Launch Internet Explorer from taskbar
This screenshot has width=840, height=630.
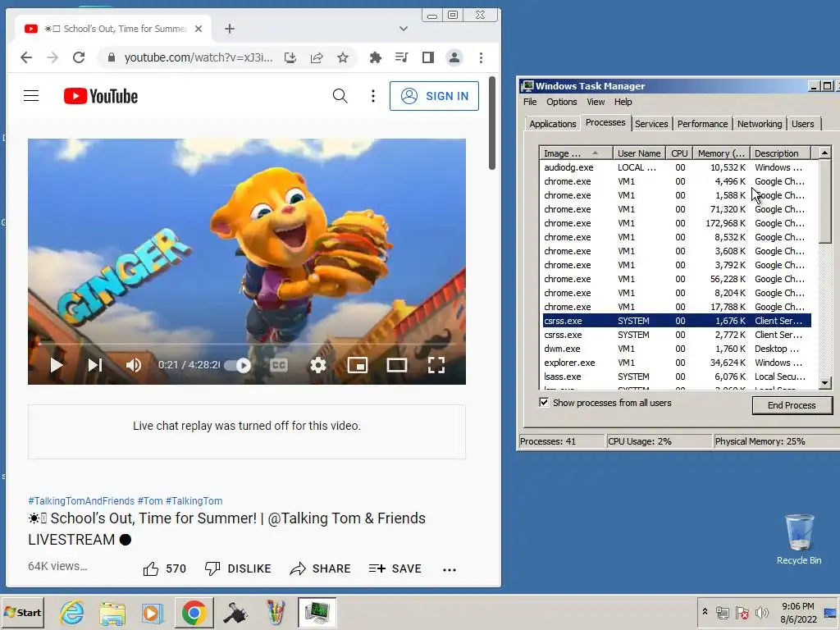tap(72, 612)
